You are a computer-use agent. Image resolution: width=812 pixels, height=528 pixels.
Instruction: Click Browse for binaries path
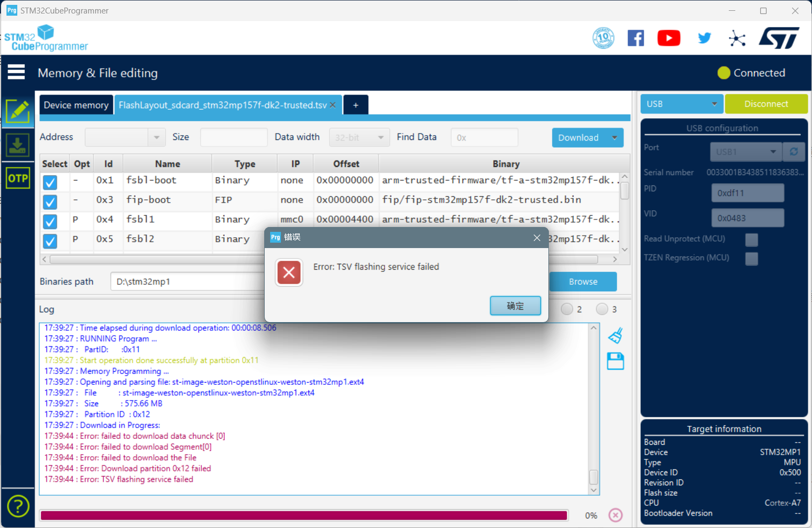coord(583,282)
